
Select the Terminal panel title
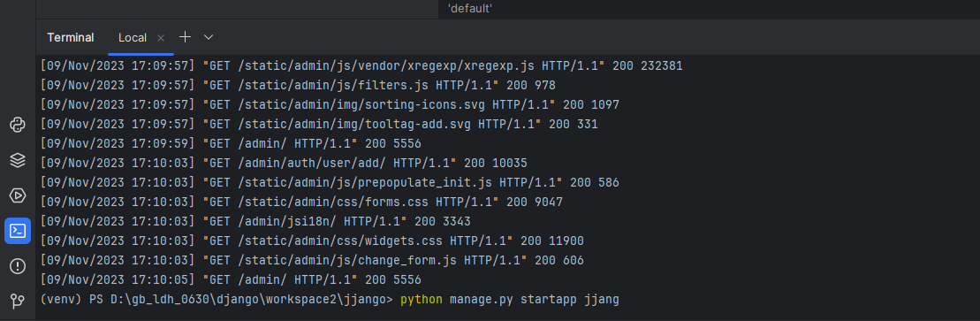point(71,37)
